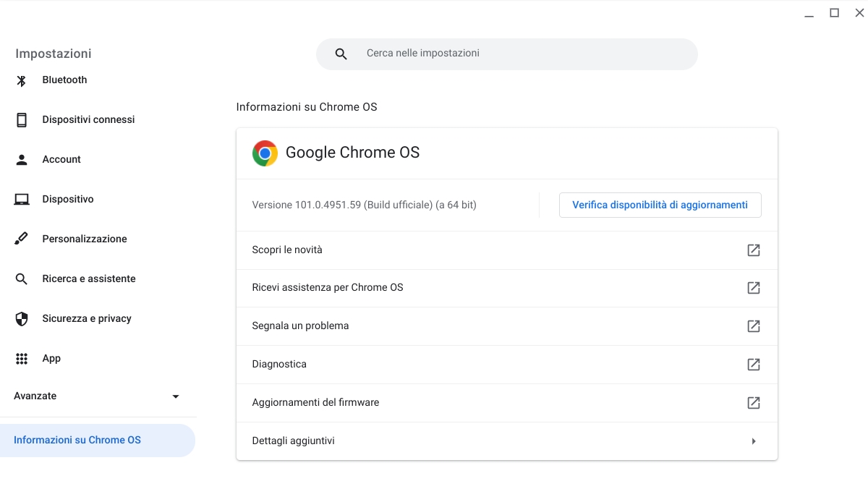
Task: Click the Ricerca e assistente magnifier icon
Action: (x=21, y=278)
